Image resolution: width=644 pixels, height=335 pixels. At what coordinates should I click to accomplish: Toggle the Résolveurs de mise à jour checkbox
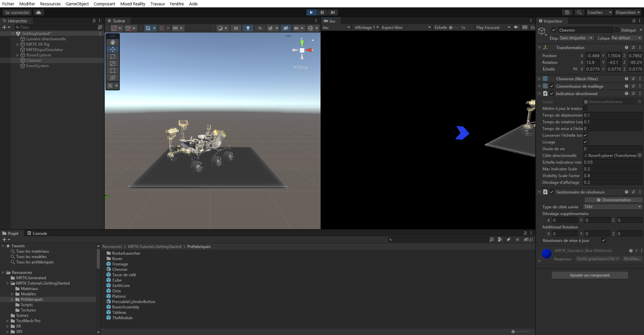(x=603, y=241)
